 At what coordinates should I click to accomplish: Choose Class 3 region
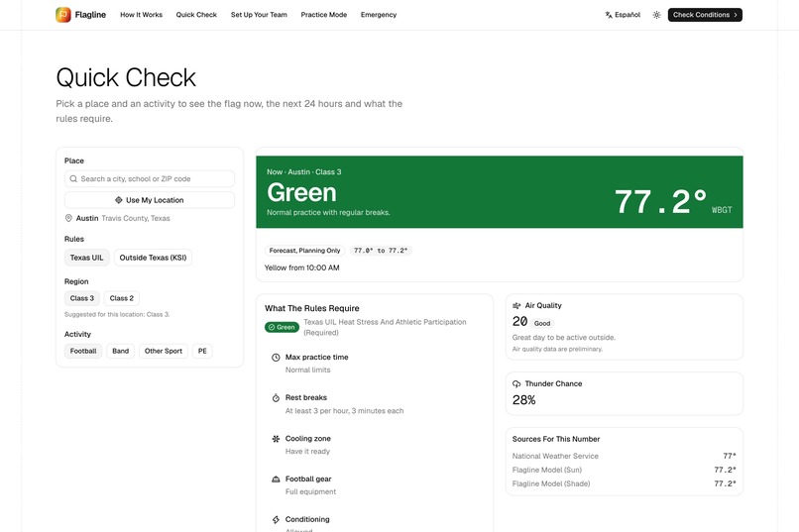[82, 298]
